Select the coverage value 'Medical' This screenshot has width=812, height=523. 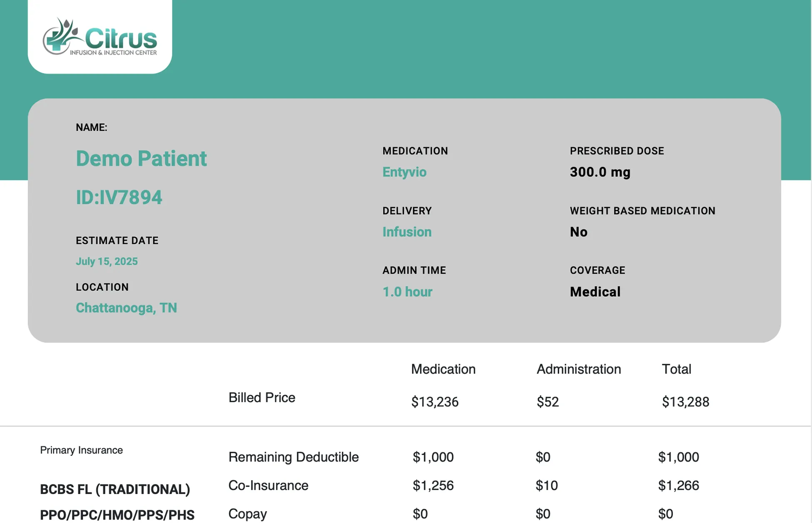595,292
